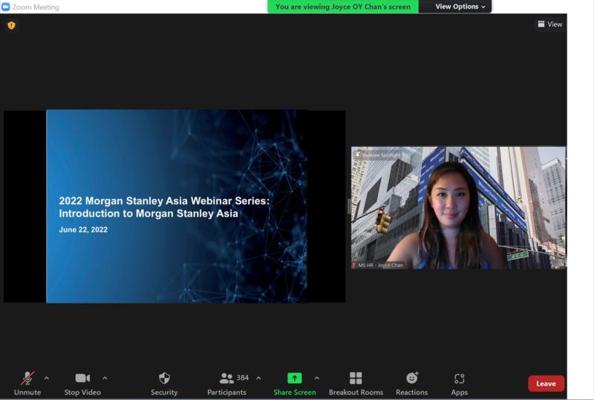
Task: Unmute the microphone
Action: click(x=27, y=383)
